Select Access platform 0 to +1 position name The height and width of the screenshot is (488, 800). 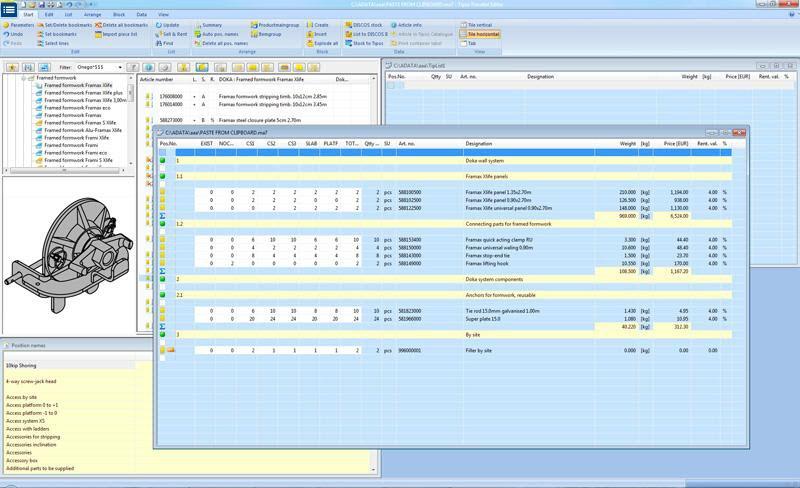coord(32,405)
